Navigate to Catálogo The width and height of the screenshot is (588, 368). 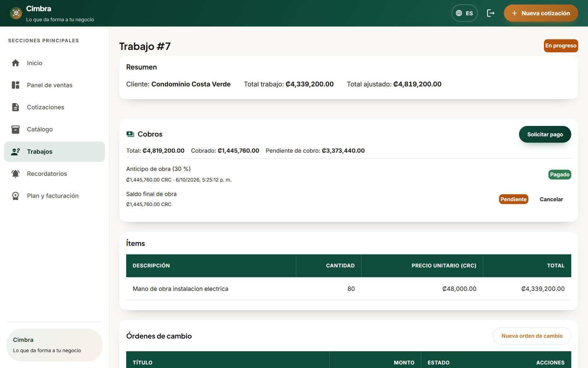pos(54,129)
